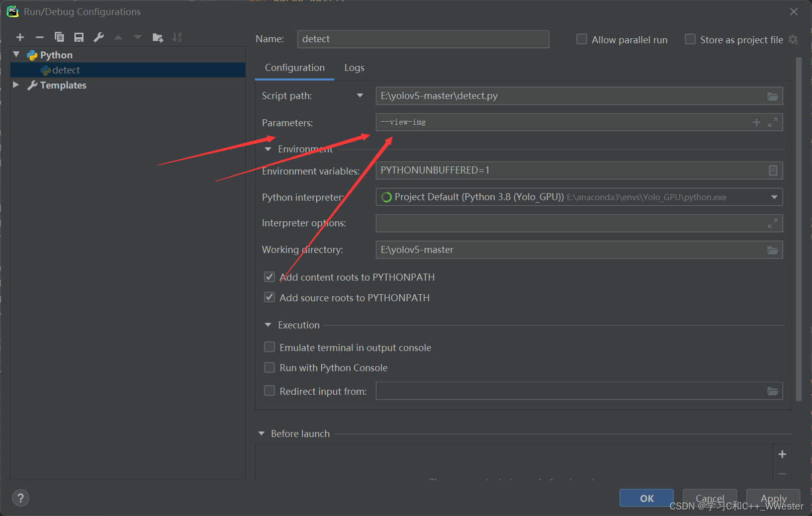The height and width of the screenshot is (516, 812).
Task: Click the Name input field
Action: [423, 39]
